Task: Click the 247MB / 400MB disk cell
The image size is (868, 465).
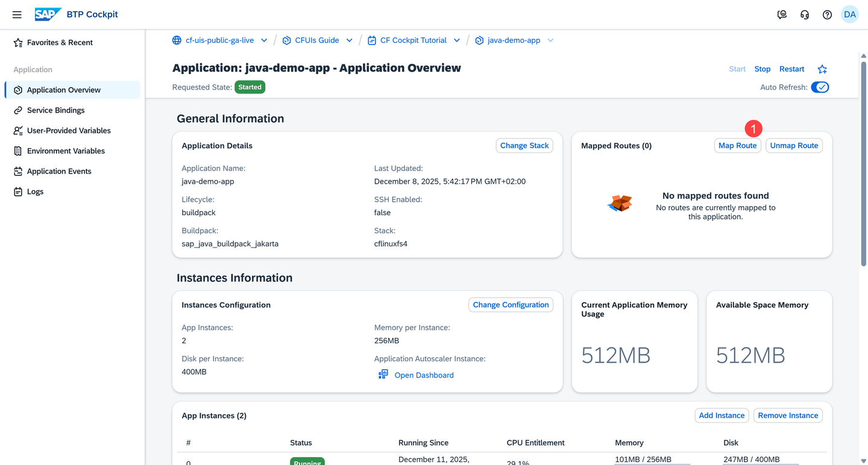Action: click(752, 460)
